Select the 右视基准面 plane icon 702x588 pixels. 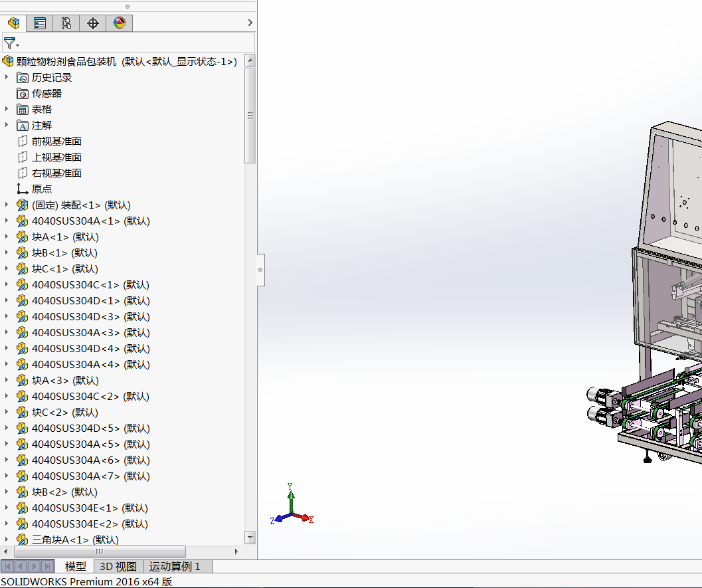23,173
